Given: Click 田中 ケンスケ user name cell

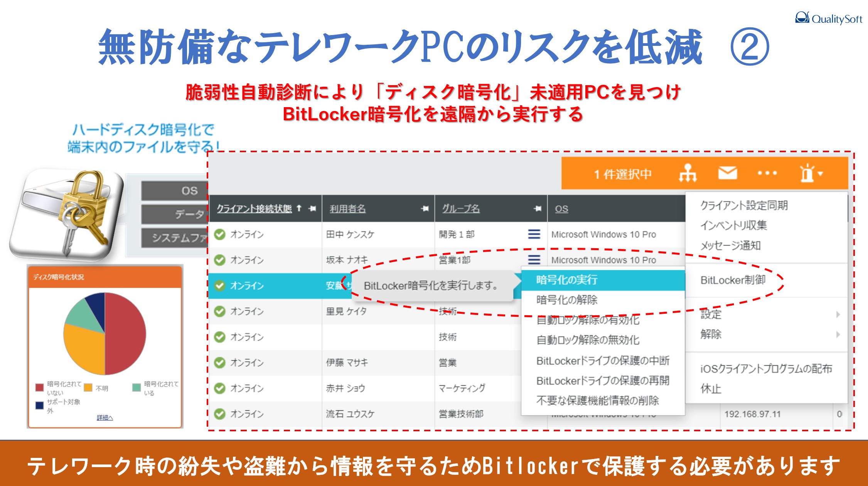Looking at the screenshot, I should pyautogui.click(x=350, y=234).
